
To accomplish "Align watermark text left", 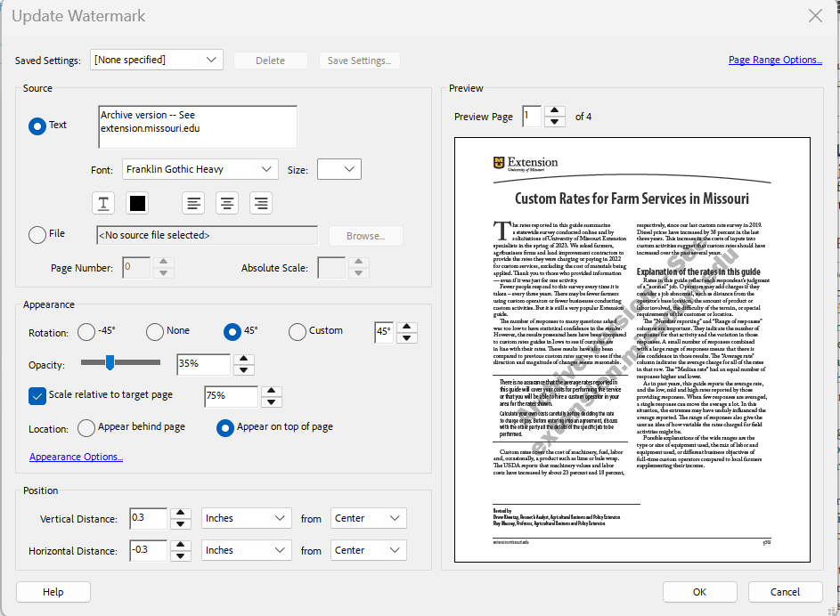I will pos(193,203).
